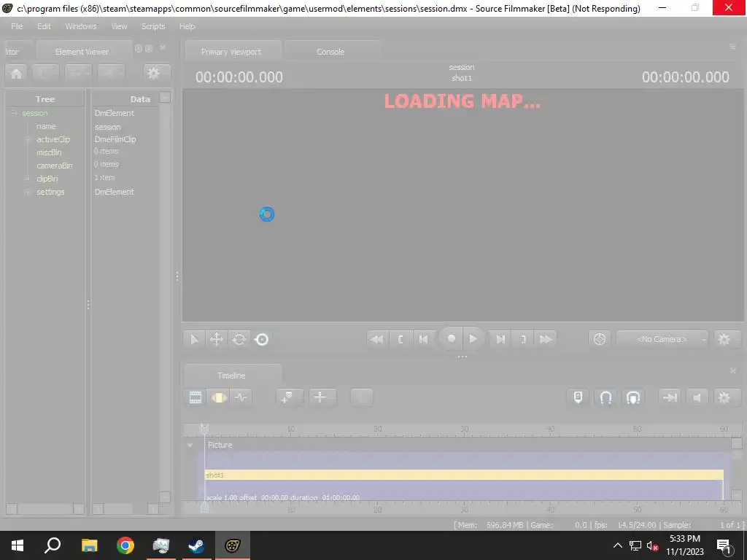Click the work camera toggle icon
Image resolution: width=747 pixels, height=560 pixels.
click(600, 339)
